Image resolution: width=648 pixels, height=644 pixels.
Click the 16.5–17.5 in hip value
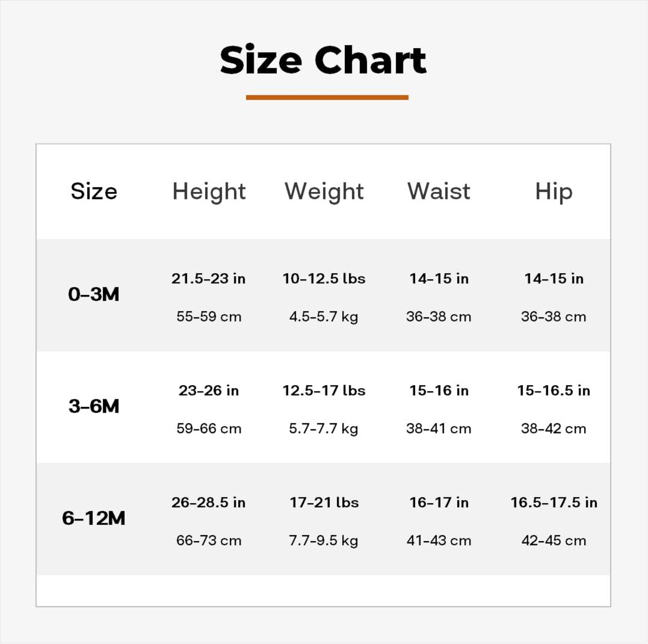[554, 502]
